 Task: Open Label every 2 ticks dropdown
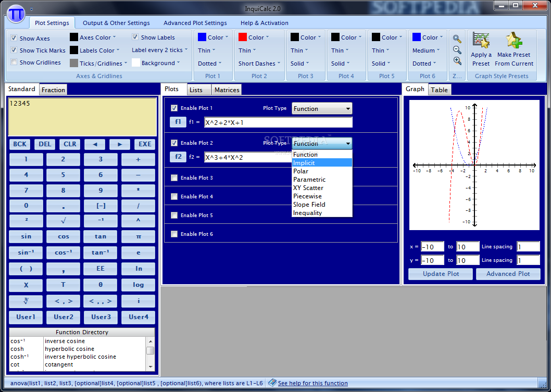[159, 50]
